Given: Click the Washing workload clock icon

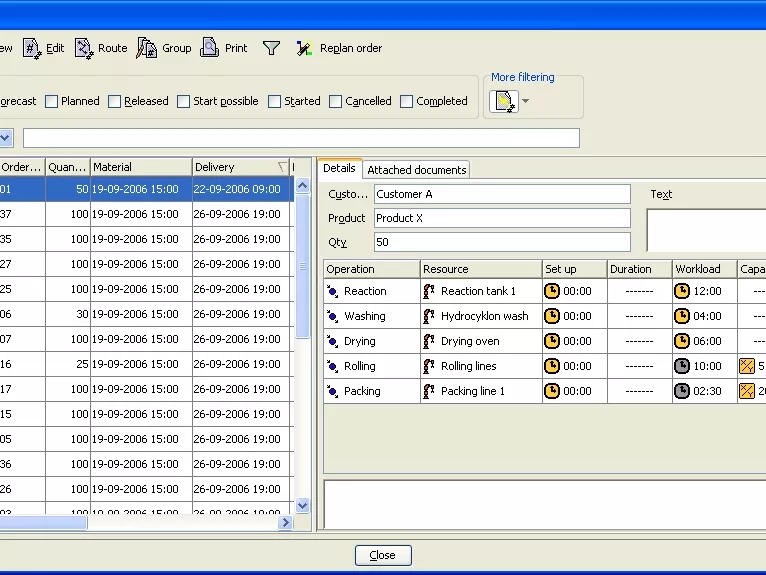Looking at the screenshot, I should tap(682, 316).
